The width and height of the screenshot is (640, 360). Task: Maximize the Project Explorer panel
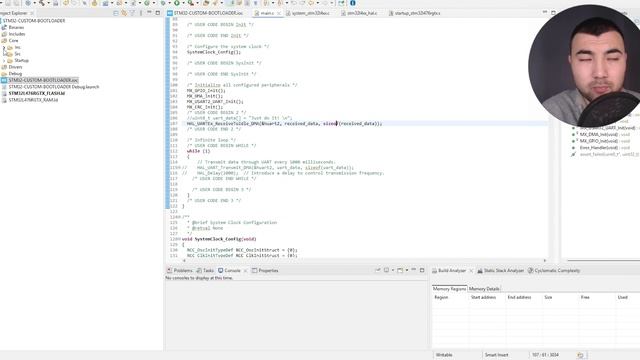[158, 13]
